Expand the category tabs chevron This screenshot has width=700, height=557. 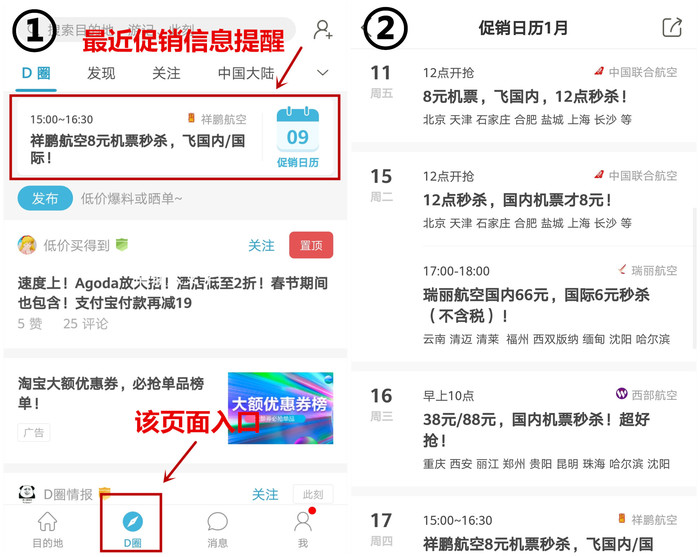point(323,72)
